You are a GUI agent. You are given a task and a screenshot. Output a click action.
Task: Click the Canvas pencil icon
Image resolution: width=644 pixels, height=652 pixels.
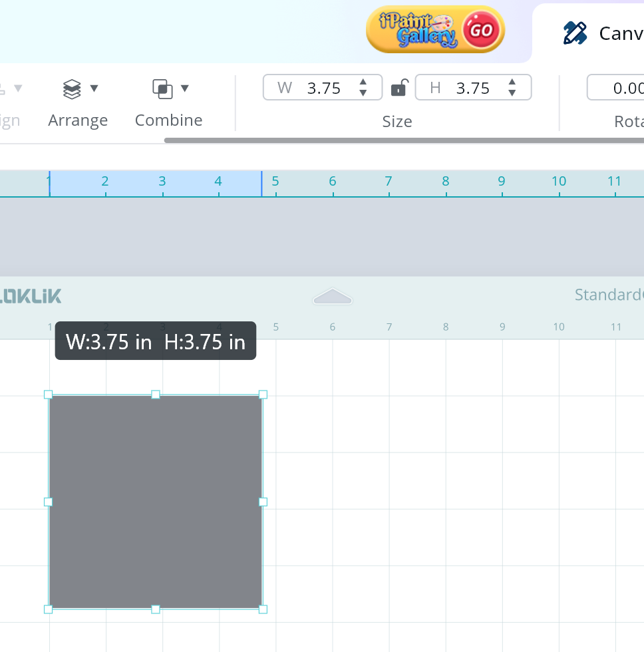[575, 33]
